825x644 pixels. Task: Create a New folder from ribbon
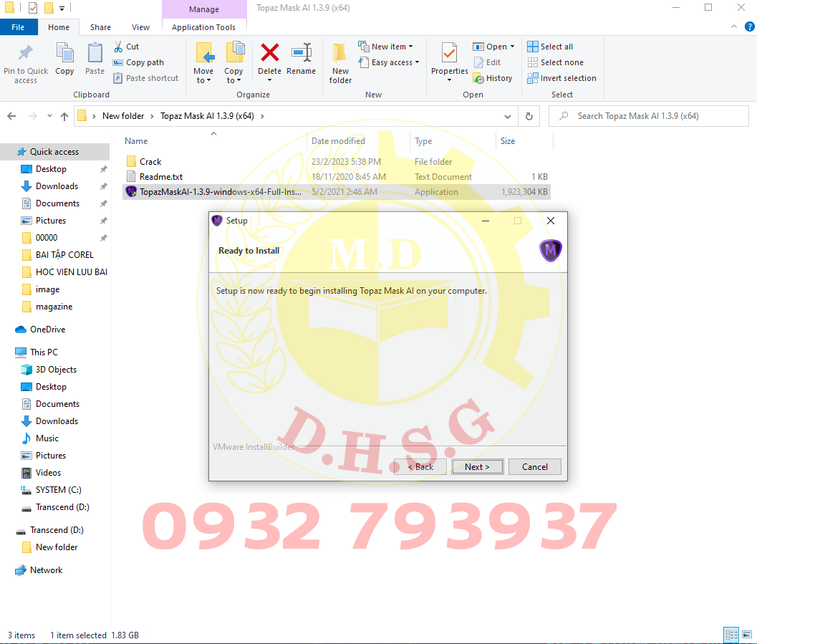point(340,63)
